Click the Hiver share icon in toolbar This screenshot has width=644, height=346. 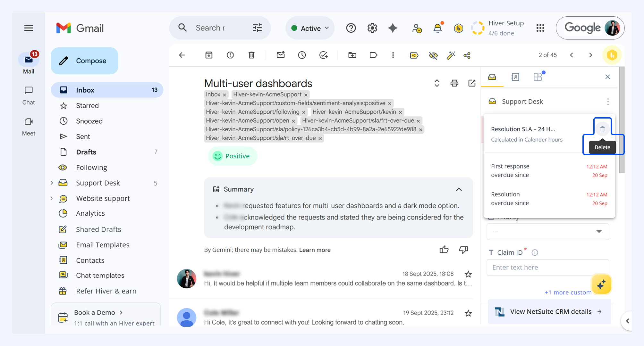pos(467,55)
